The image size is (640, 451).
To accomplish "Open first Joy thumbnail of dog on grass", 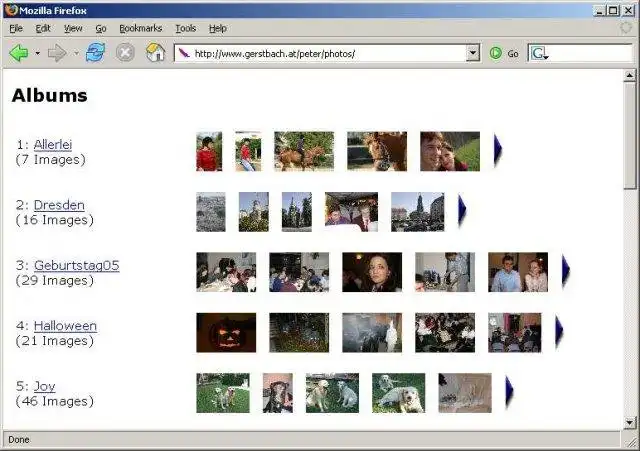I will click(x=223, y=393).
